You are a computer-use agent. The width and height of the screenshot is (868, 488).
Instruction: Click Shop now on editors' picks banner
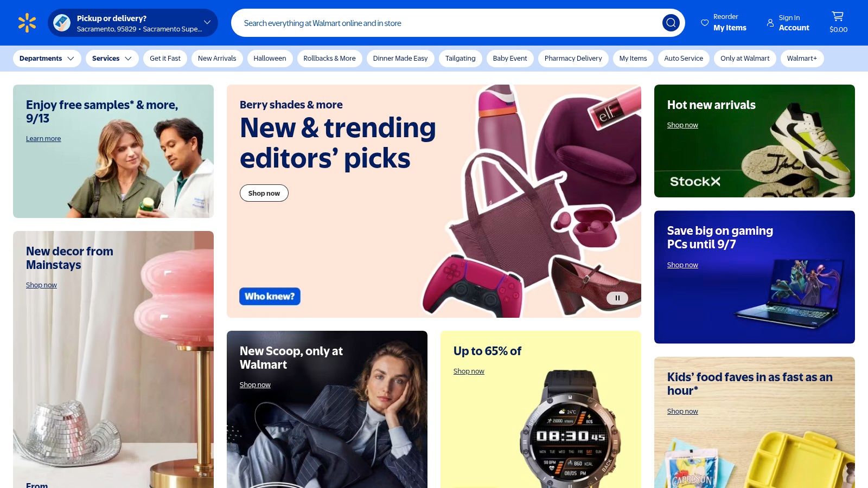pos(264,193)
